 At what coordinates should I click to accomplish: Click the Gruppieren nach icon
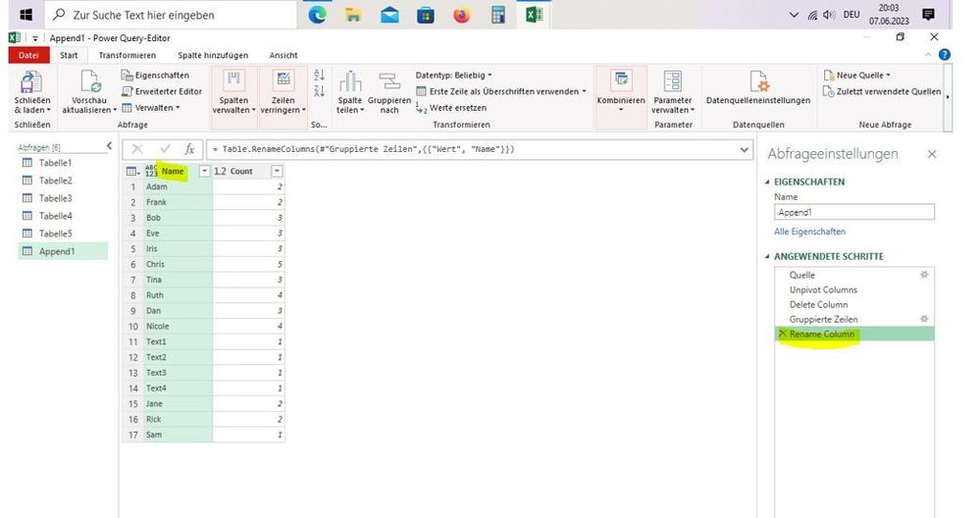coord(389,81)
